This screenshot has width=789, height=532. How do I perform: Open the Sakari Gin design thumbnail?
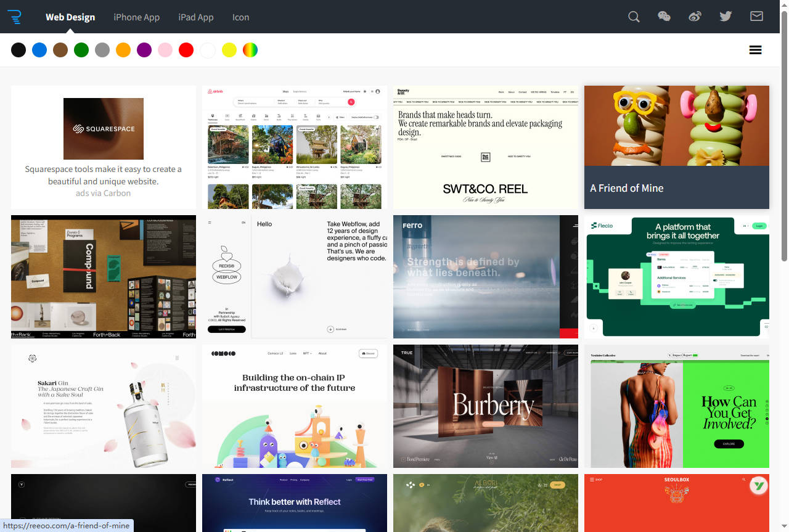click(103, 406)
